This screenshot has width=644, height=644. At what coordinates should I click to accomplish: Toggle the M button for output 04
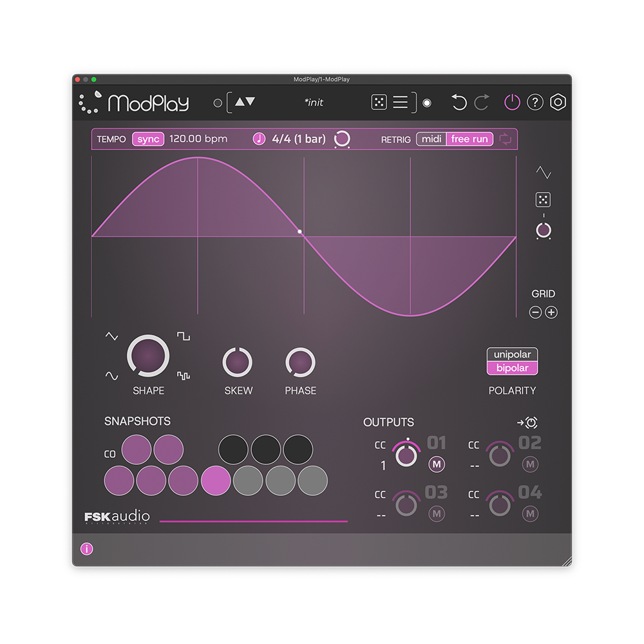[x=530, y=514]
